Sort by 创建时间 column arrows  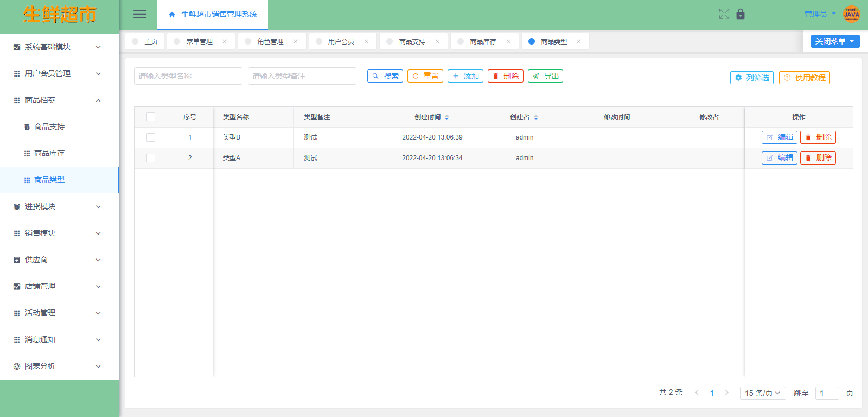point(446,117)
